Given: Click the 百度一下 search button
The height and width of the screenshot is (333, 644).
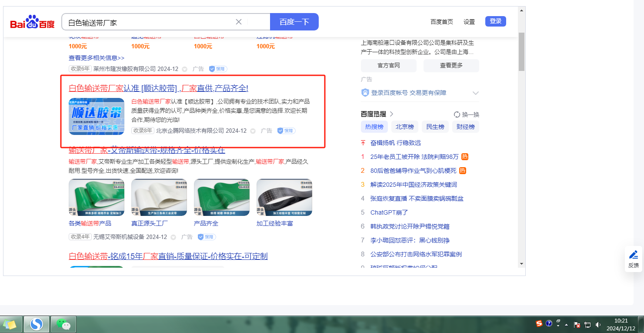Looking at the screenshot, I should click(x=294, y=22).
